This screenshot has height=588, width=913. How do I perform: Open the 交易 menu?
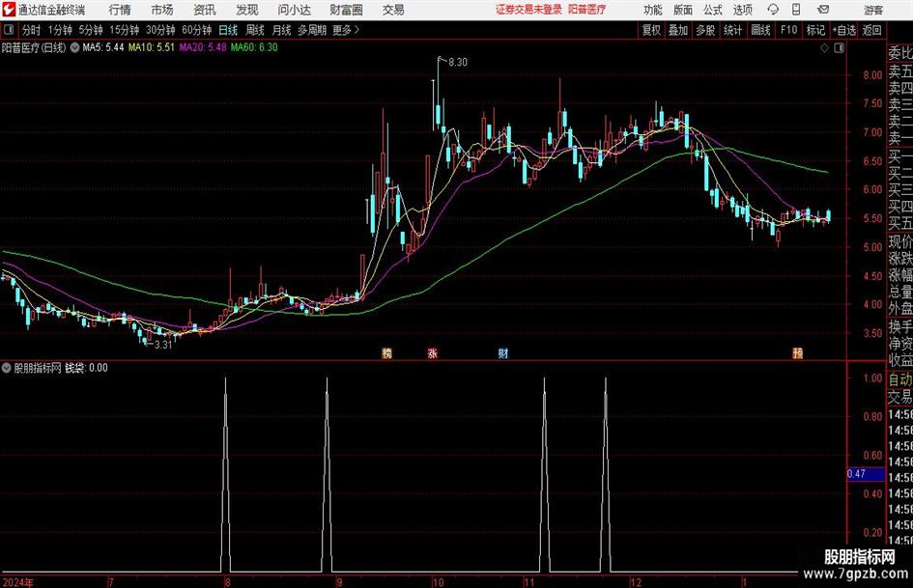click(393, 10)
